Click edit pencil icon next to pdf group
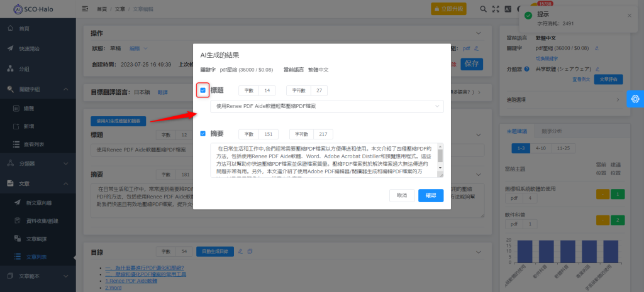 pos(477,48)
